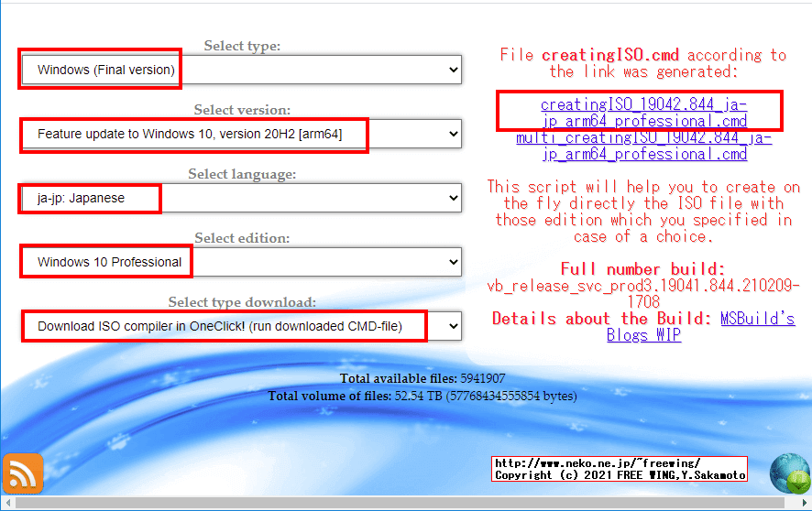The width and height of the screenshot is (812, 511).
Task: Click the neko.ne.jp freewing URL text
Action: click(597, 462)
